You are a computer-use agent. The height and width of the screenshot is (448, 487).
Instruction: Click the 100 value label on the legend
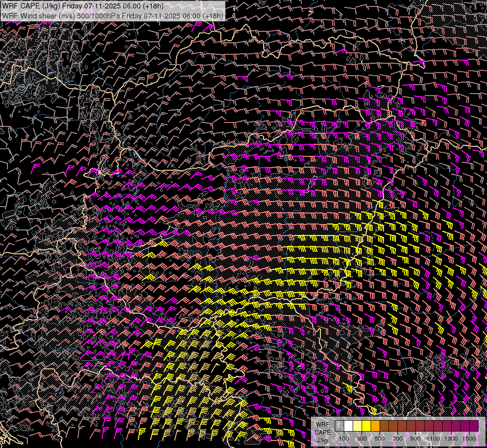coord(344,439)
